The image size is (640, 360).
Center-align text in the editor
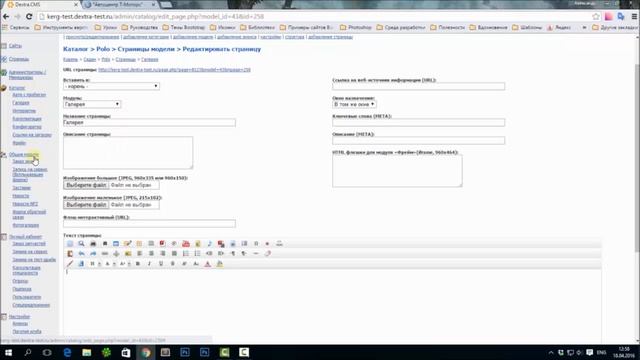coord(151,253)
